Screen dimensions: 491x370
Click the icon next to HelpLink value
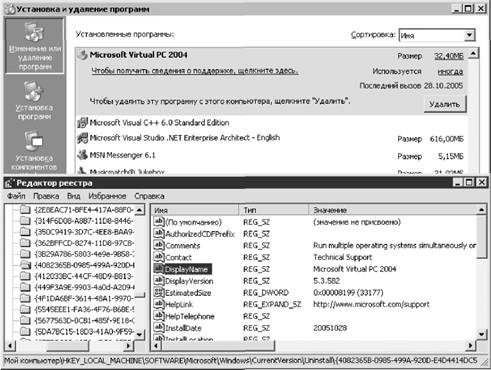[159, 304]
